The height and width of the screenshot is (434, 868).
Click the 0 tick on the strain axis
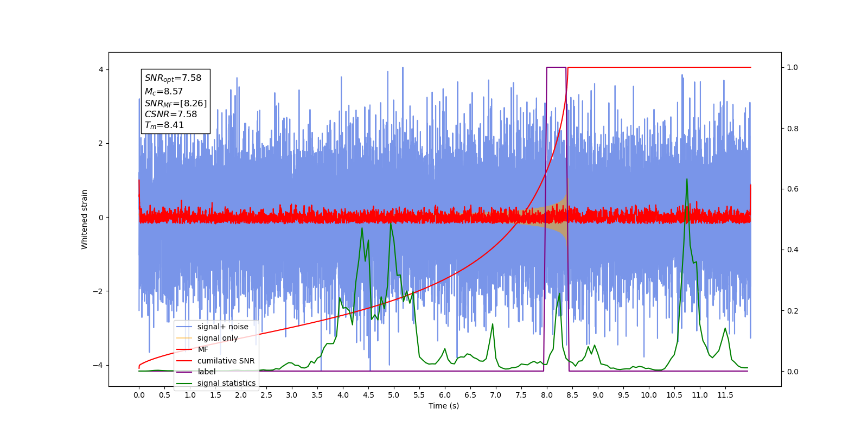pos(101,218)
